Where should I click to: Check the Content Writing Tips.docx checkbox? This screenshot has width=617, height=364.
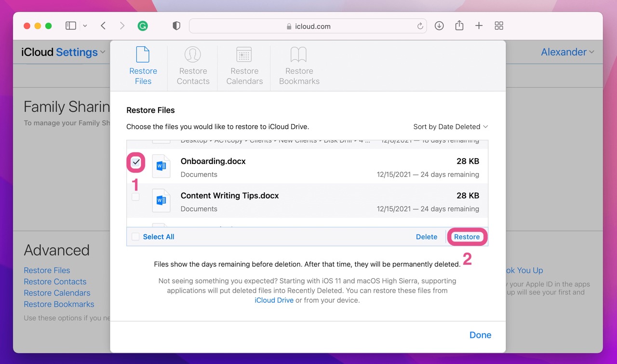point(135,197)
